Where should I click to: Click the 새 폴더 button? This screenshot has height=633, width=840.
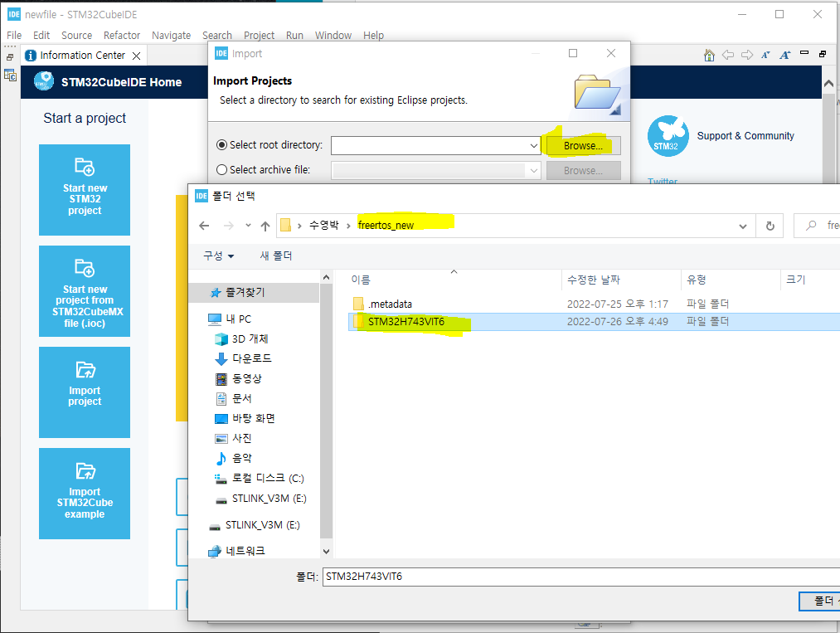[276, 256]
